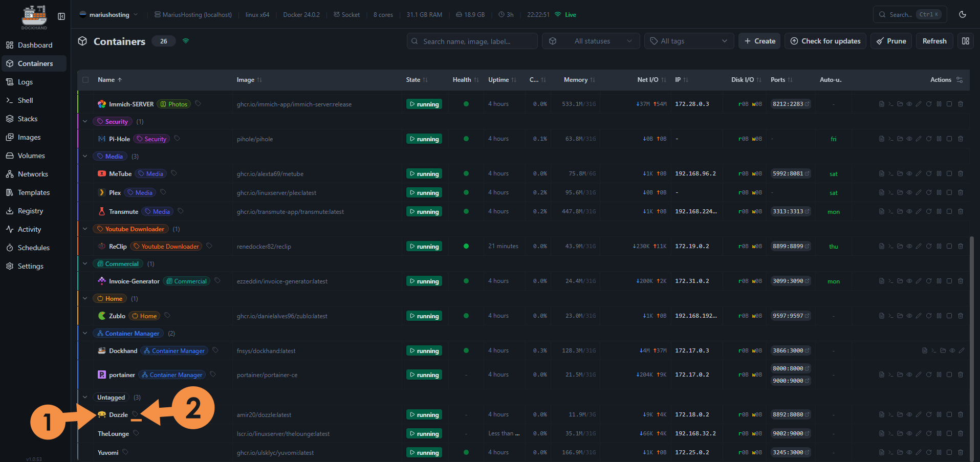Toggle the layout view button beside Refresh
This screenshot has width=980, height=462.
(x=966, y=41)
